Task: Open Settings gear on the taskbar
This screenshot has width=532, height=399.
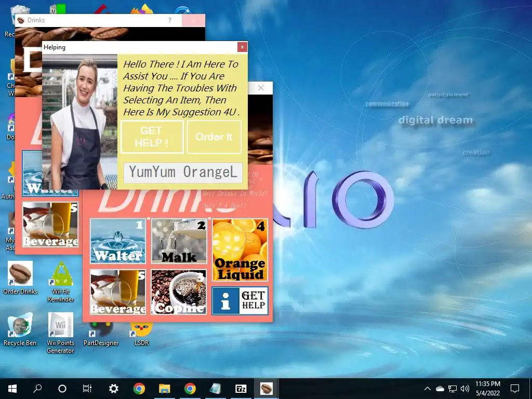Action: click(113, 389)
